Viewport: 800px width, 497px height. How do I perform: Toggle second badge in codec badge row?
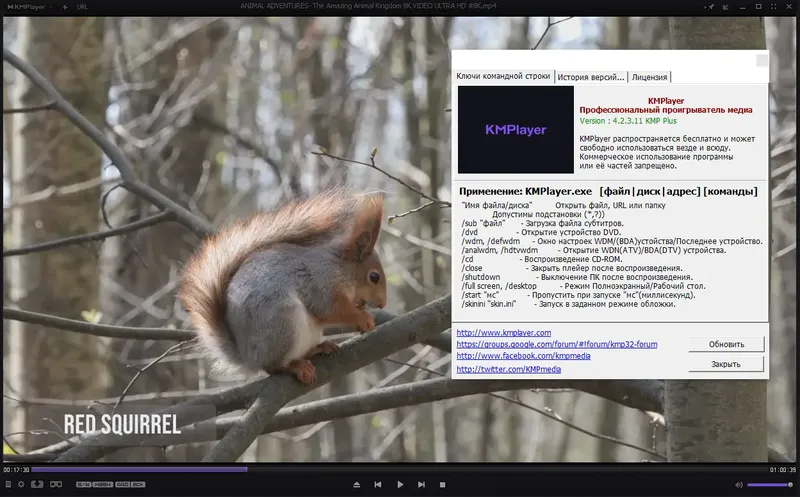(103, 484)
